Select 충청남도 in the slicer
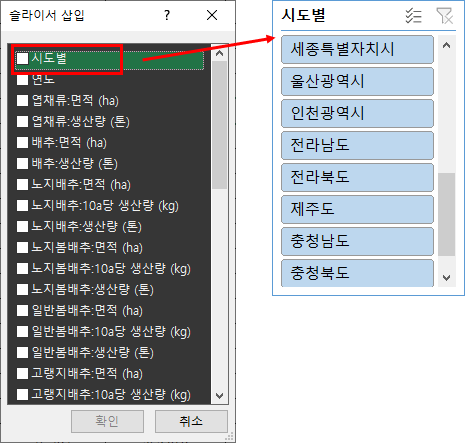This screenshot has width=465, height=443. click(x=357, y=241)
